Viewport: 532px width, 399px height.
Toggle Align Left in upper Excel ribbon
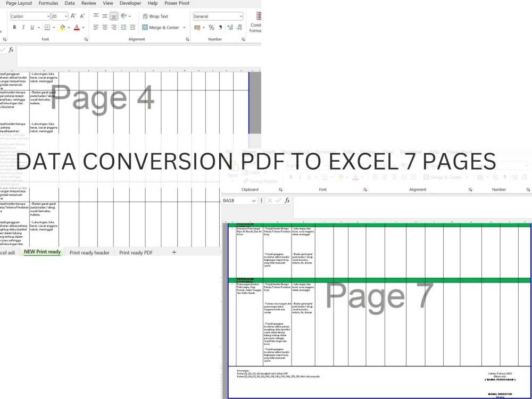pos(96,27)
